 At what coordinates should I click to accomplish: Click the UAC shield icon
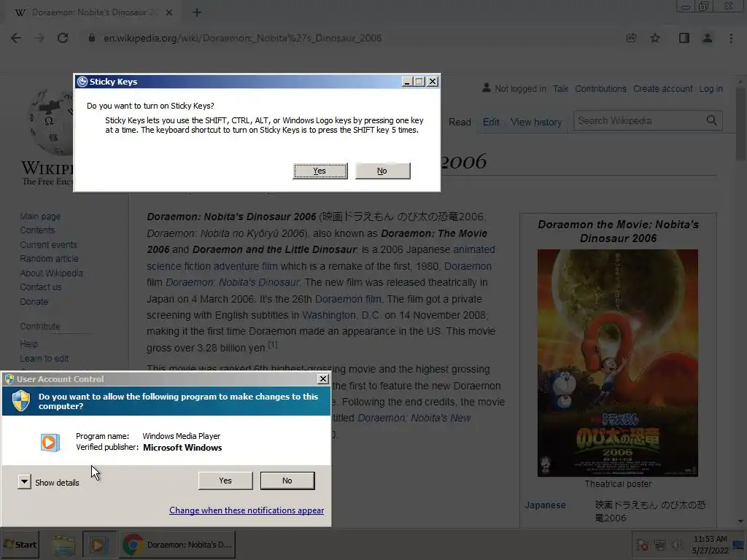click(21, 401)
